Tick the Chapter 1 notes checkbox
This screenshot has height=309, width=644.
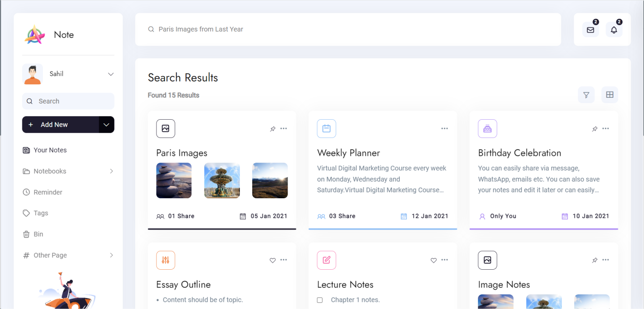point(320,300)
